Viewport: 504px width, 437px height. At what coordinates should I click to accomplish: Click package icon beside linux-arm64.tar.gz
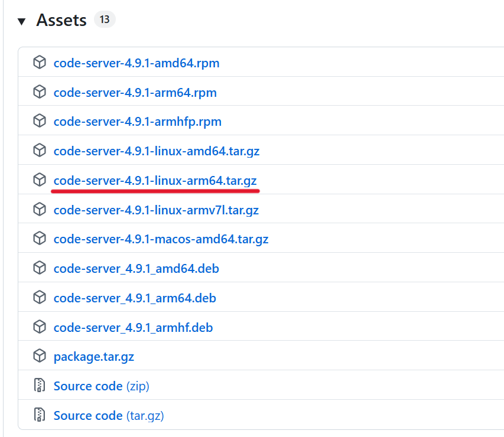(40, 180)
